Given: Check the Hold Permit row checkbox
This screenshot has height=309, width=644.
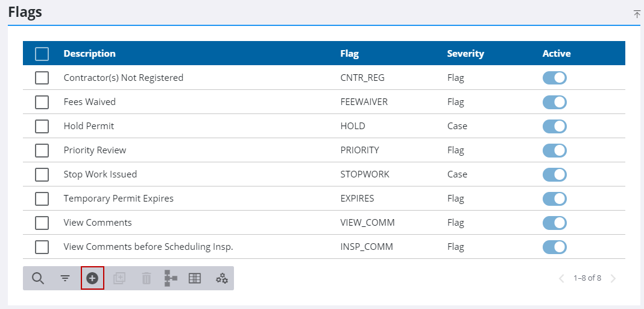Looking at the screenshot, I should (42, 126).
